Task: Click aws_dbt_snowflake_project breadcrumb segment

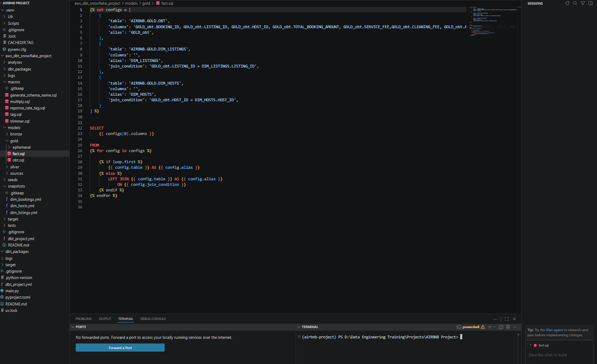Action: [98, 3]
